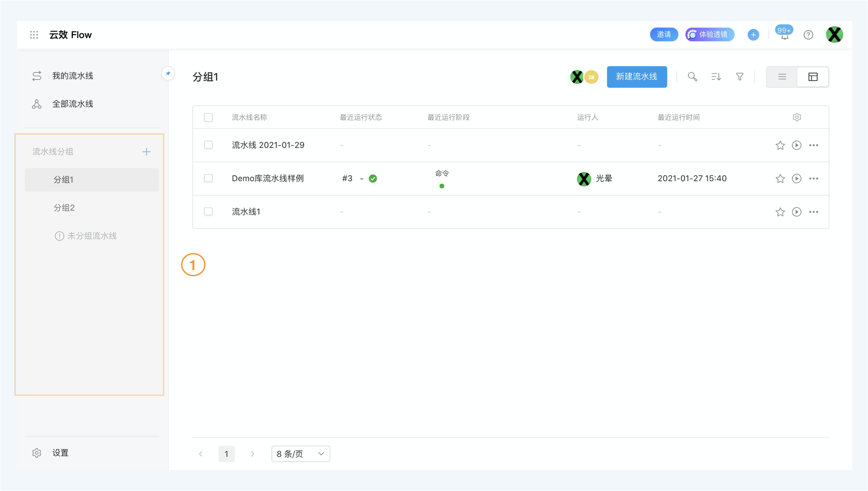Screen dimensions: 868x491
Task: Click the 最近运行时间 column header
Action: pos(679,117)
